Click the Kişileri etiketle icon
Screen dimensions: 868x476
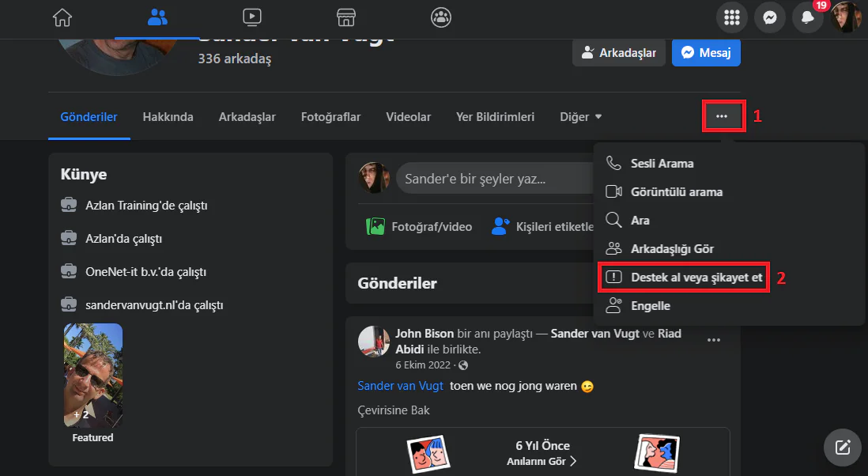pyautogui.click(x=500, y=226)
